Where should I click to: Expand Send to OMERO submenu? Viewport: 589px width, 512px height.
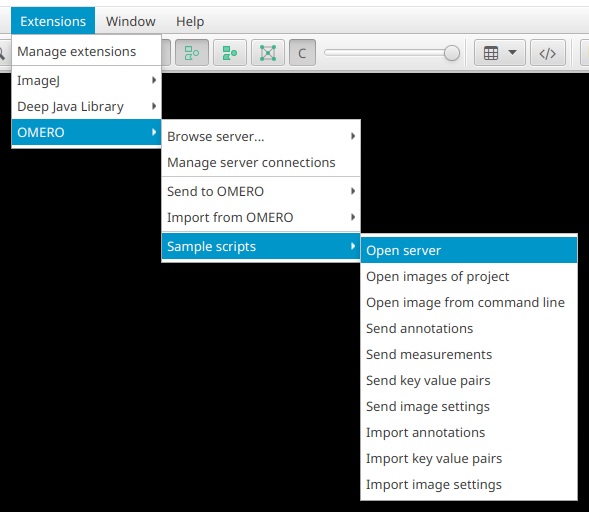(261, 192)
